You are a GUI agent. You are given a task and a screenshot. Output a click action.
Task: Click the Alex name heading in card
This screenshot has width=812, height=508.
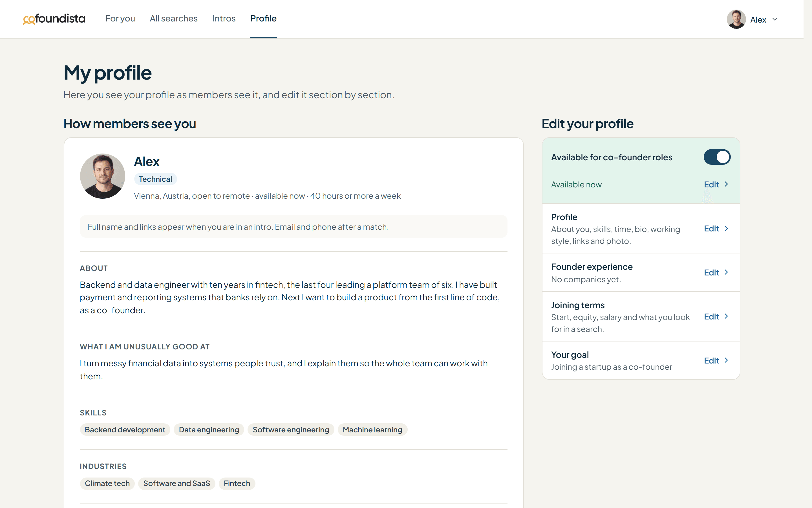click(x=147, y=162)
